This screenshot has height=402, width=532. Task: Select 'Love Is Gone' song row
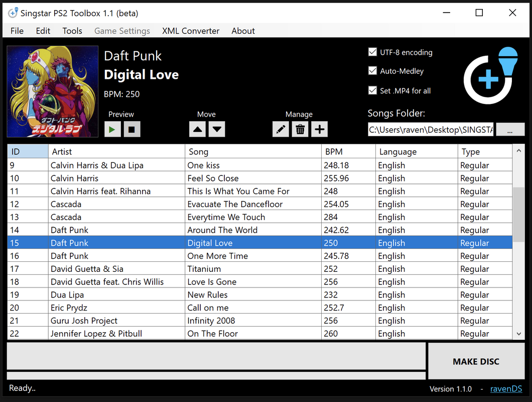(260, 282)
